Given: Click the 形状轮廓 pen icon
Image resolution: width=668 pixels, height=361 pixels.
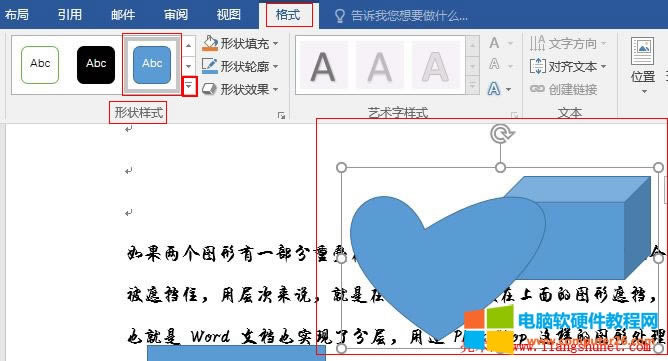Looking at the screenshot, I should (x=210, y=66).
